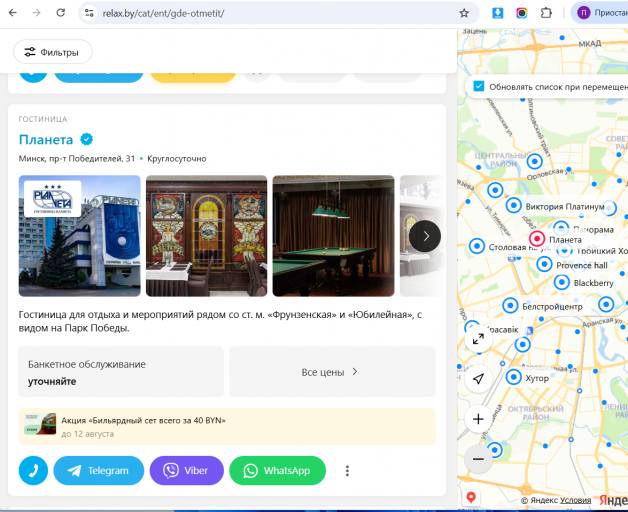The image size is (628, 512).
Task: Select the Троицкий map marker
Action: pos(564,251)
